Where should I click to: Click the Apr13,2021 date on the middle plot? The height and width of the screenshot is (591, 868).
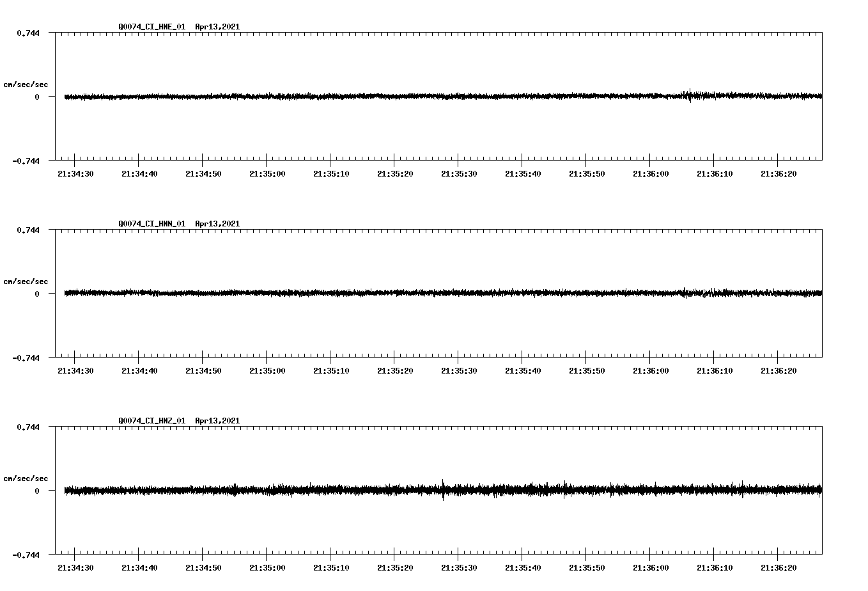pos(218,223)
